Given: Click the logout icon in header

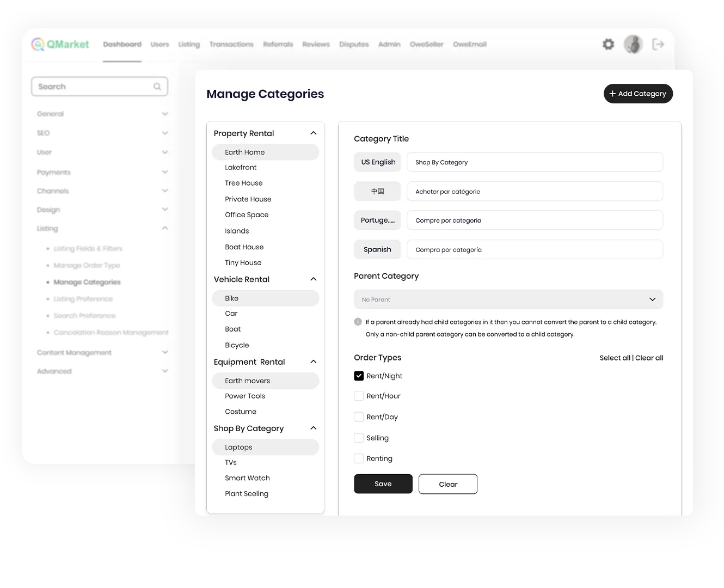Looking at the screenshot, I should click(658, 44).
